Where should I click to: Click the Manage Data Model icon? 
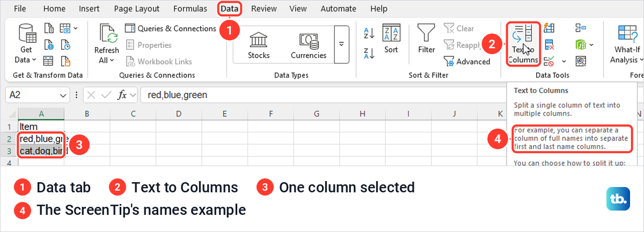click(x=581, y=61)
